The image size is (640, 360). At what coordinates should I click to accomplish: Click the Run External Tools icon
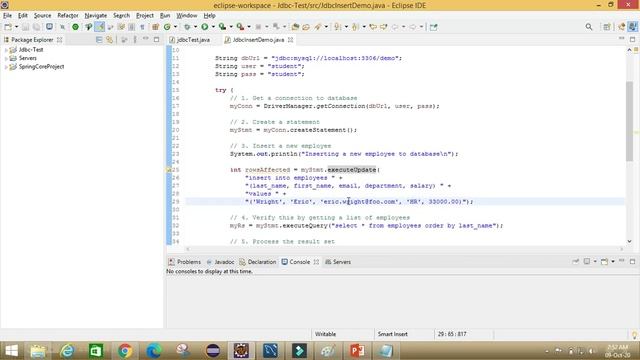(240, 27)
